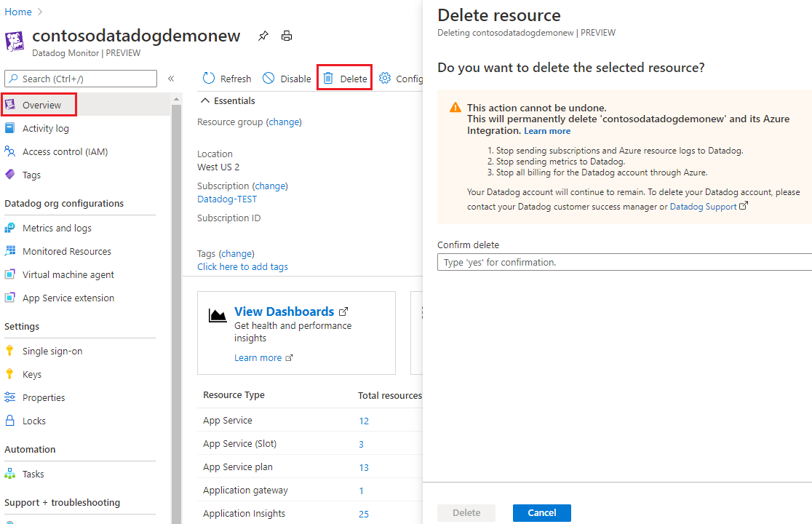
Task: Click the Resource Type column header
Action: click(234, 394)
